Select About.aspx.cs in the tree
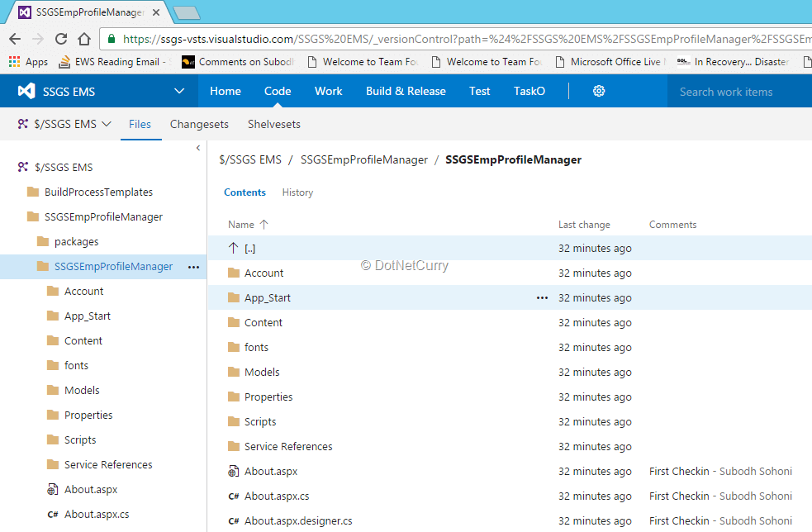812x532 pixels. pyautogui.click(x=97, y=515)
